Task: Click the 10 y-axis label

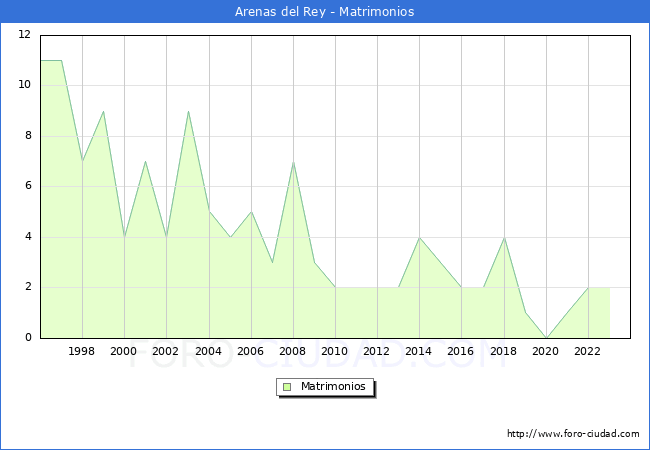Action: pos(25,85)
